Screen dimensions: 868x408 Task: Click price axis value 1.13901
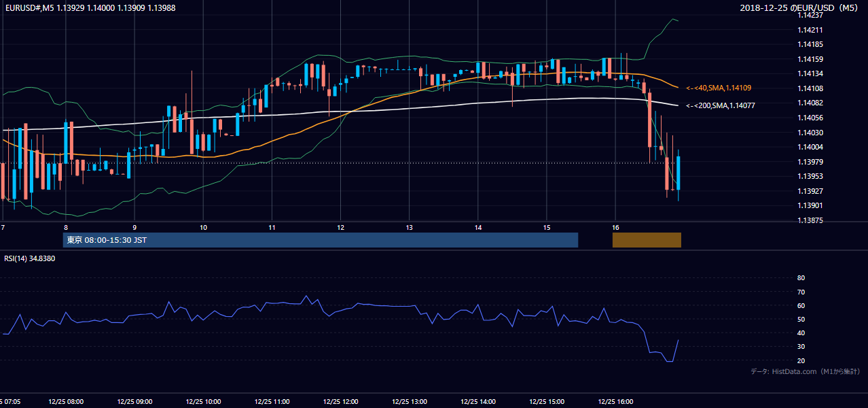810,205
